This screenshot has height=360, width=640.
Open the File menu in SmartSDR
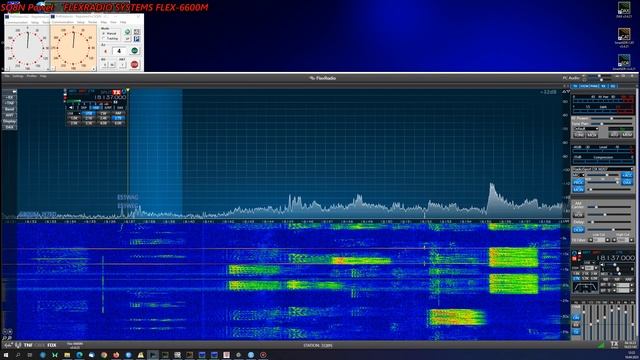(x=7, y=76)
